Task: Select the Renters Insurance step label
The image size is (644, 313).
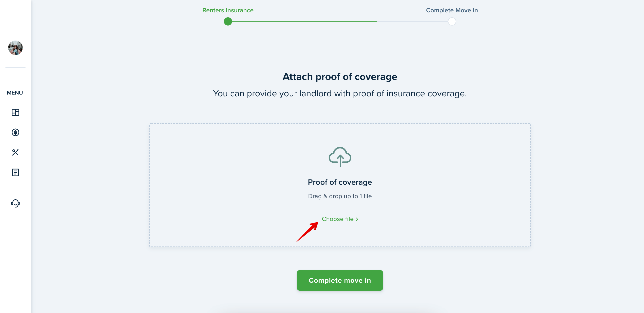Action: (x=228, y=10)
